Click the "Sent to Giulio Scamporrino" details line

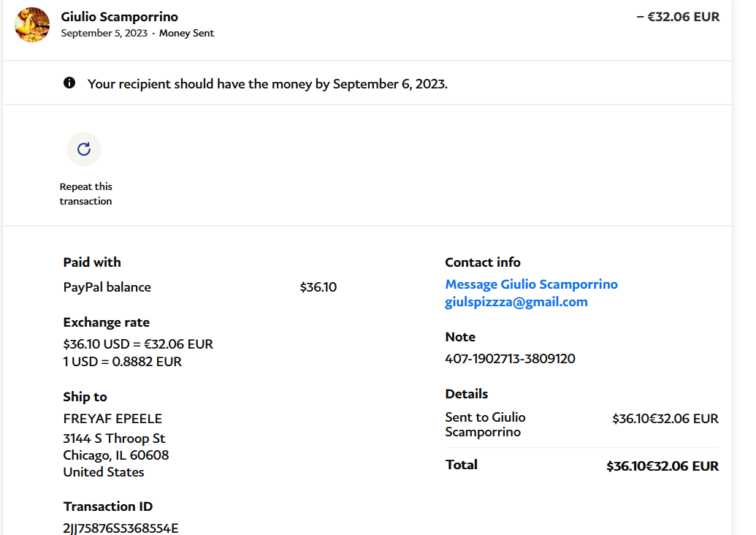485,425
